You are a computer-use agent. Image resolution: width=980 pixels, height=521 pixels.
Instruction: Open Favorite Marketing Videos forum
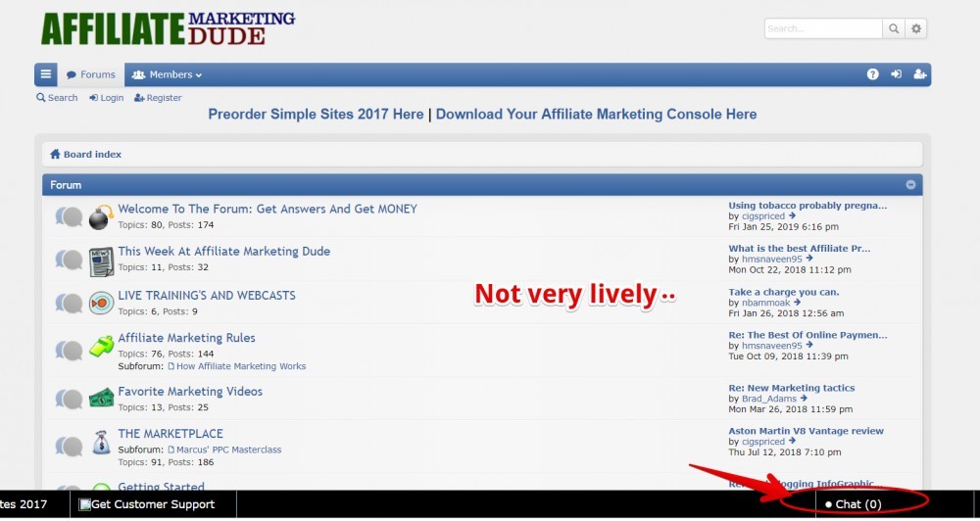pyautogui.click(x=190, y=391)
